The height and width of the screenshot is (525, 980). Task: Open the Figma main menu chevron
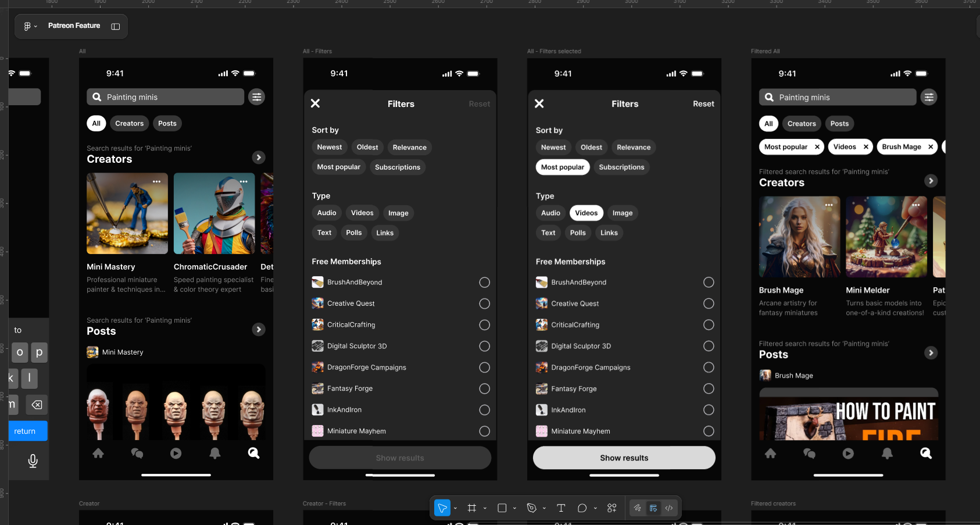[x=37, y=26]
